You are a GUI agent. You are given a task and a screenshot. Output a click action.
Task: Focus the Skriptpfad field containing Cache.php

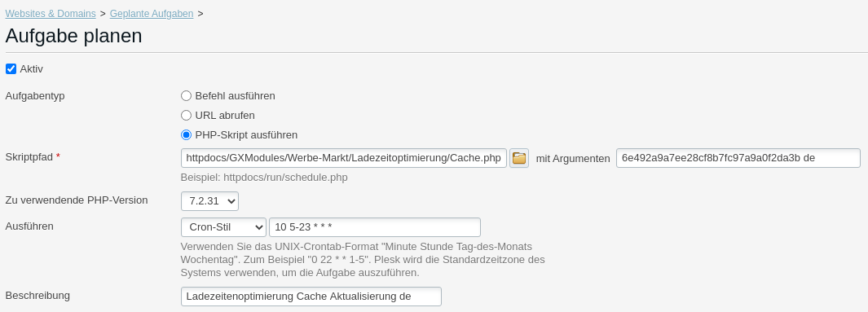(x=344, y=158)
